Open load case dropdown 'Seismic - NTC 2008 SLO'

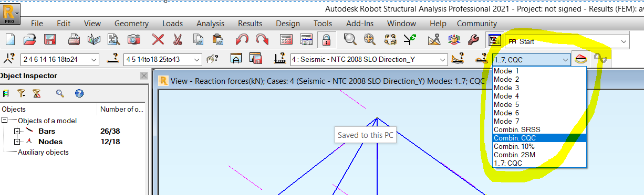[x=369, y=59]
